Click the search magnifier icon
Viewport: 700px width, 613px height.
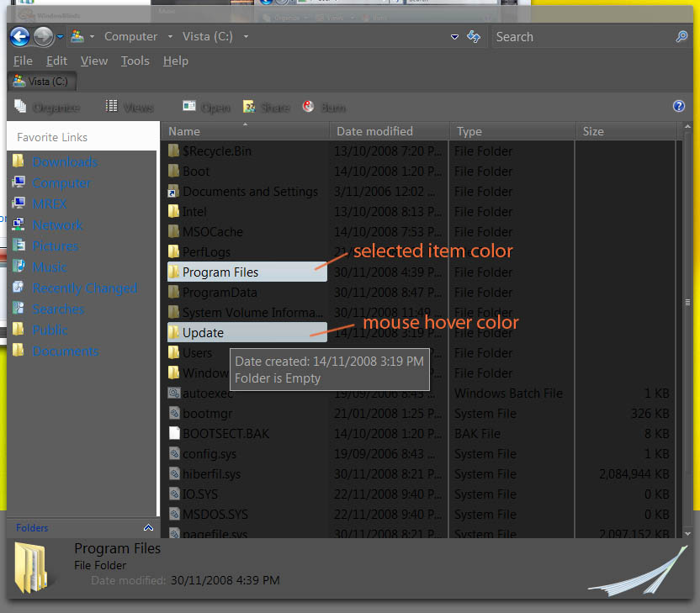click(x=681, y=37)
